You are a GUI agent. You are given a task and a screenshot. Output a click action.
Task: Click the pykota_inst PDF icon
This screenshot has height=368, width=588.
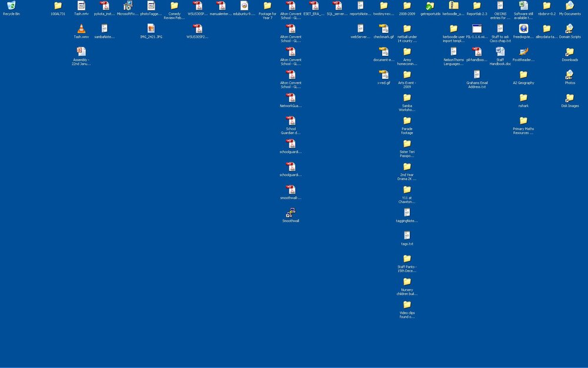(x=104, y=6)
